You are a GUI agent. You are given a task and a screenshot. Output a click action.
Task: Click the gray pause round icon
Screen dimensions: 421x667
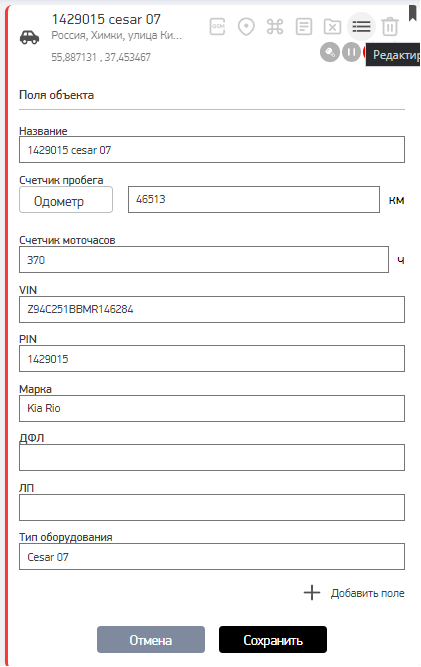point(352,52)
